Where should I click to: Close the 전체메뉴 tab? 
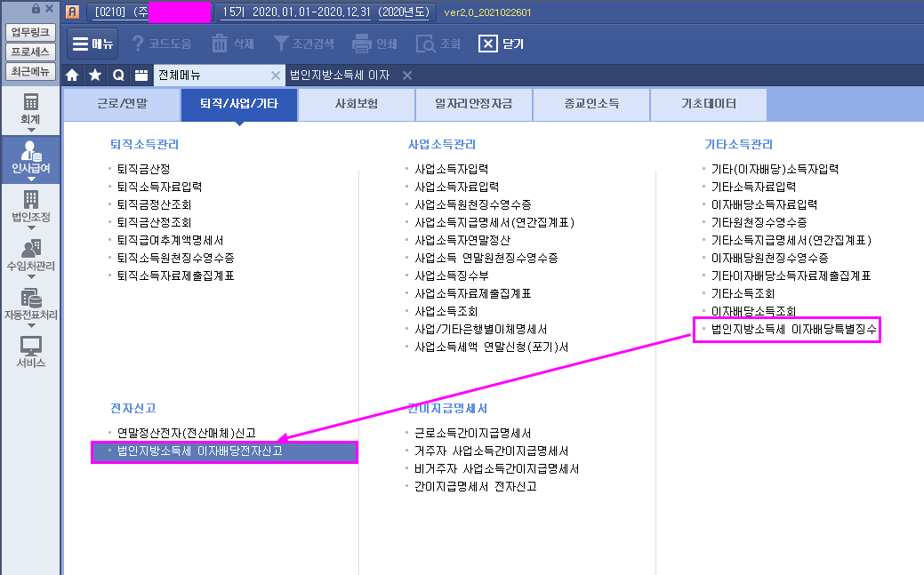[x=275, y=76]
